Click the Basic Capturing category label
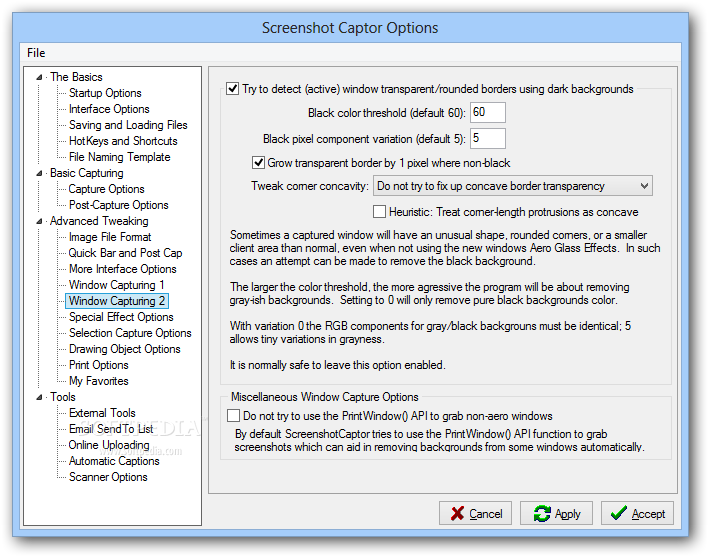 pyautogui.click(x=86, y=173)
